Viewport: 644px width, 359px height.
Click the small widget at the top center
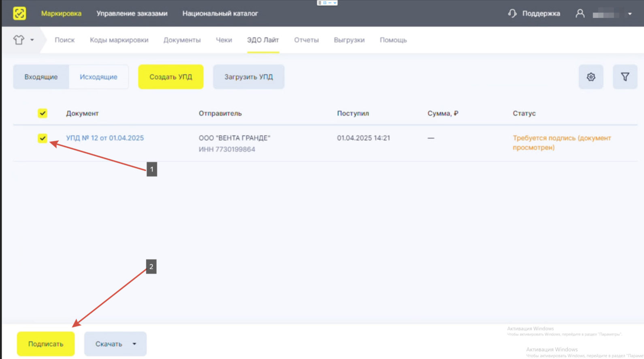(327, 3)
